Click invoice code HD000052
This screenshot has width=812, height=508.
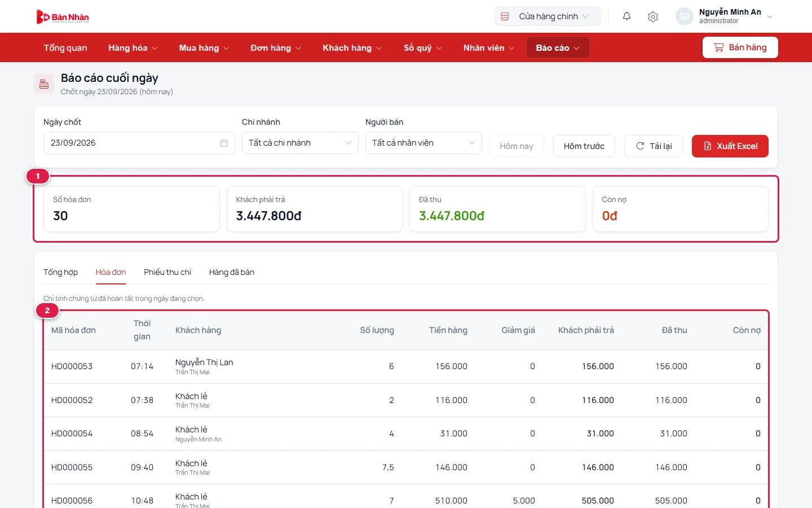[x=72, y=400]
